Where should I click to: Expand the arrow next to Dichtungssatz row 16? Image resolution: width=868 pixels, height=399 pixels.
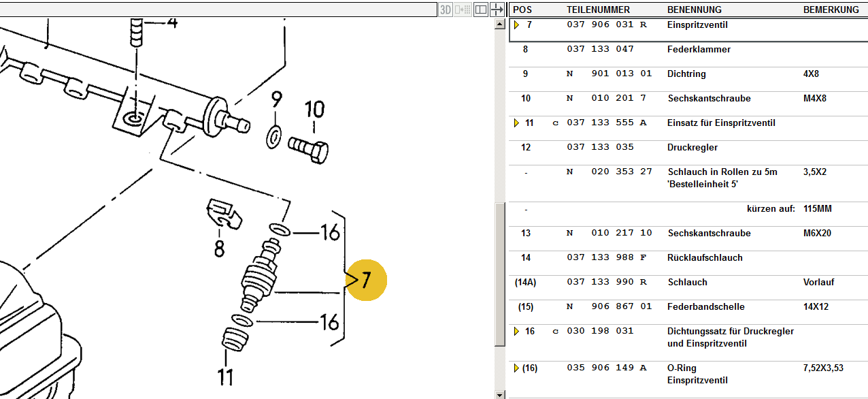coord(516,332)
